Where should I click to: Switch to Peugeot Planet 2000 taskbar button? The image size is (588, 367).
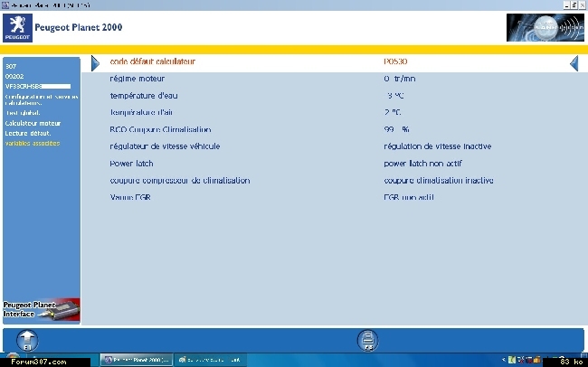pos(137,360)
